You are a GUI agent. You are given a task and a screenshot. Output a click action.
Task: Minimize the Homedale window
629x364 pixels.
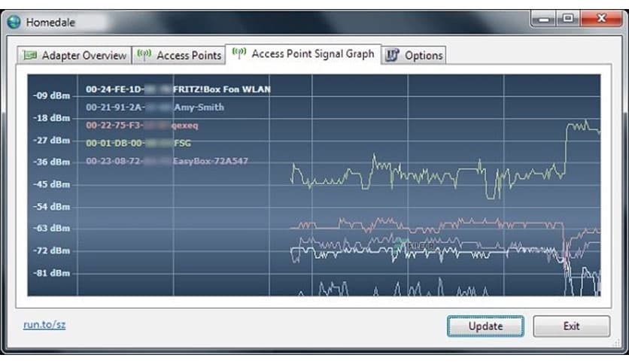pos(543,19)
